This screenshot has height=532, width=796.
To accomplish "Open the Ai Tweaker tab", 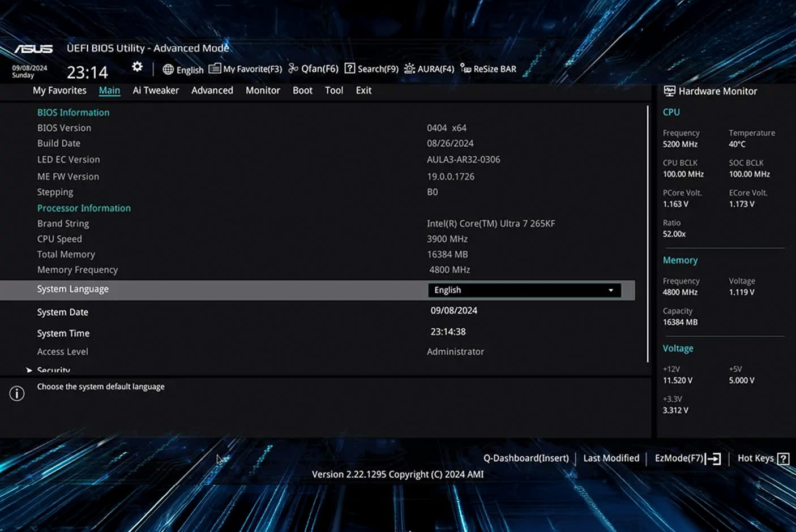I will click(156, 91).
